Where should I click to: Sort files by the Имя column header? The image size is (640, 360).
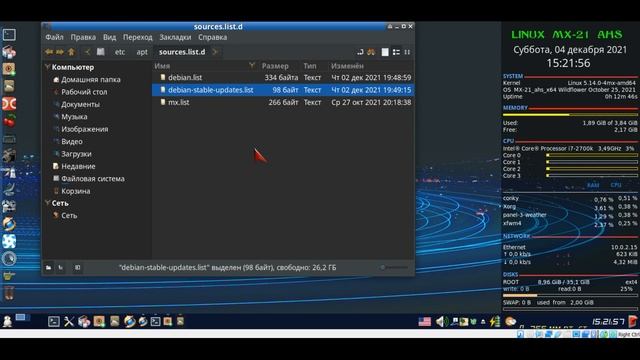[x=162, y=66]
